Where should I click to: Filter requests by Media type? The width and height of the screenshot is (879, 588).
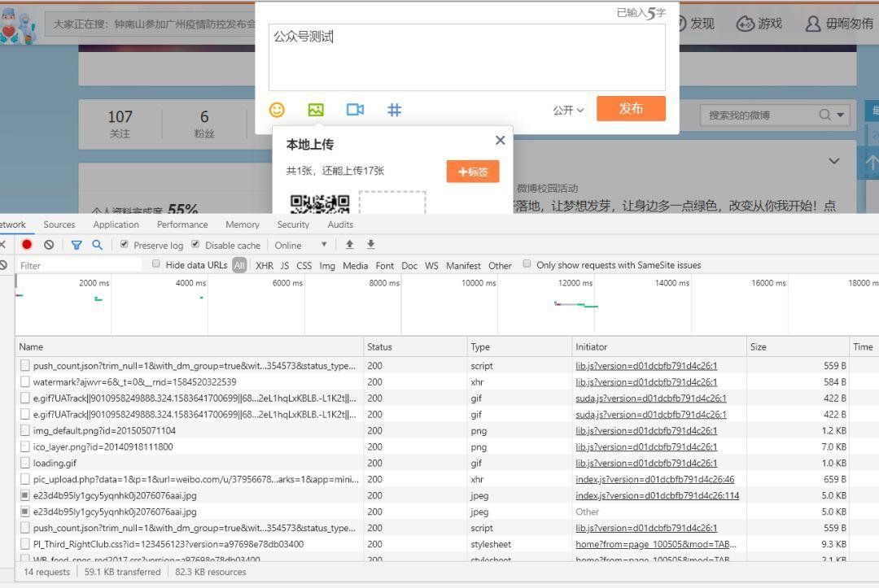pos(356,265)
